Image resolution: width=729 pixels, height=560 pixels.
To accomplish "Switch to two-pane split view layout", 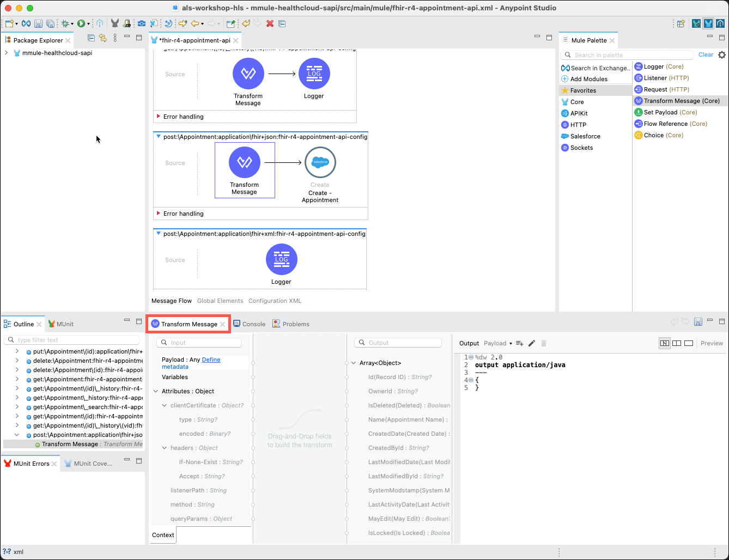I will coord(677,343).
